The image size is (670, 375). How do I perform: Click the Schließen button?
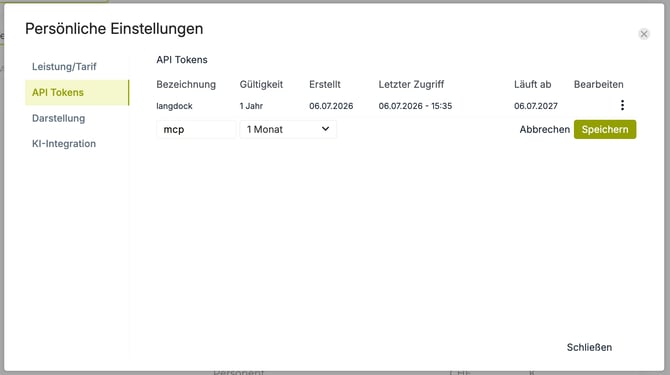pos(589,347)
